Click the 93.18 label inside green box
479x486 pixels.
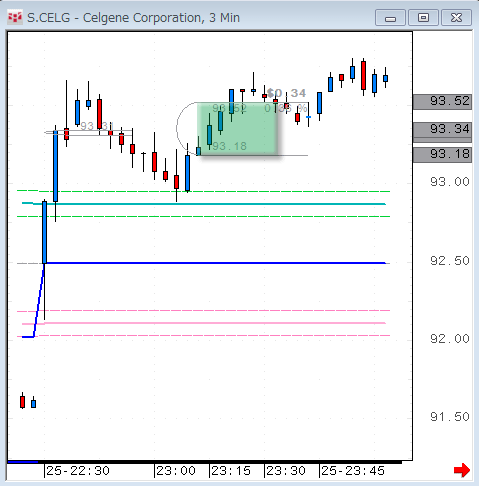coord(229,146)
